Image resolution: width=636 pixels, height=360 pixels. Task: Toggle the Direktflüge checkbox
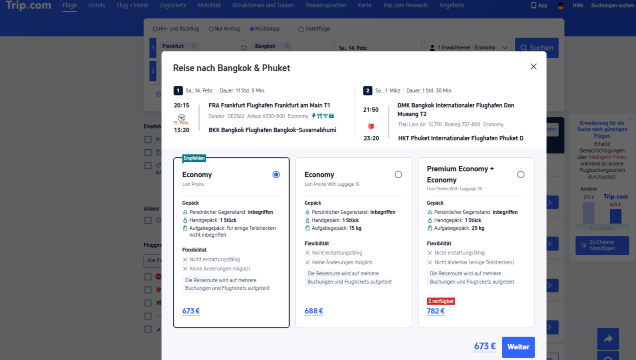(314, 29)
